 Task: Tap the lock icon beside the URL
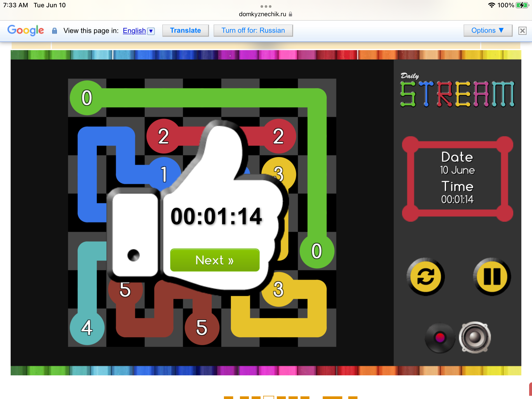(290, 14)
